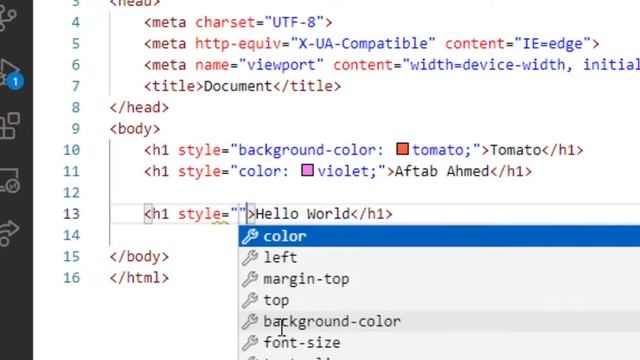
Task: Click line number 16 in the gutter
Action: (x=71, y=278)
